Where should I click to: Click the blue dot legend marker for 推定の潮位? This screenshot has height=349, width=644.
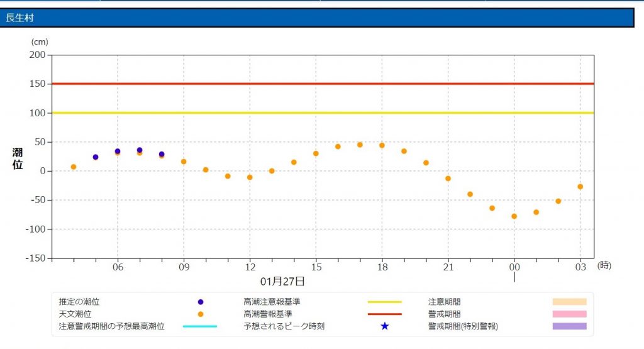tap(201, 302)
